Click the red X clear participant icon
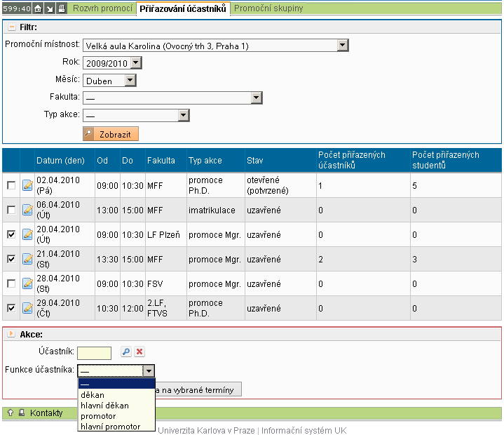Viewport: 504px width, 435px height. click(x=139, y=352)
